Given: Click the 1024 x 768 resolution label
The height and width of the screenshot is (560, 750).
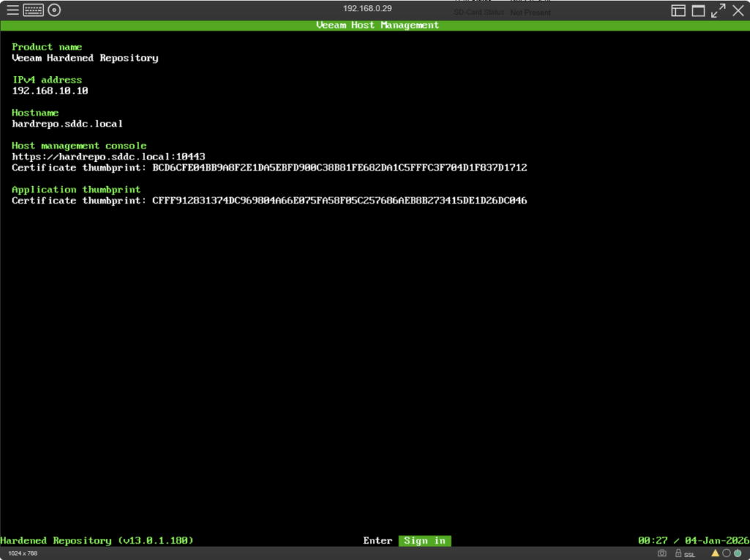Looking at the screenshot, I should pos(23,553).
